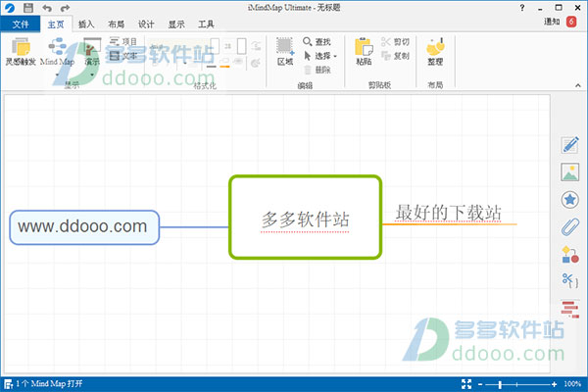Click the zoom out minus button

coord(480,384)
